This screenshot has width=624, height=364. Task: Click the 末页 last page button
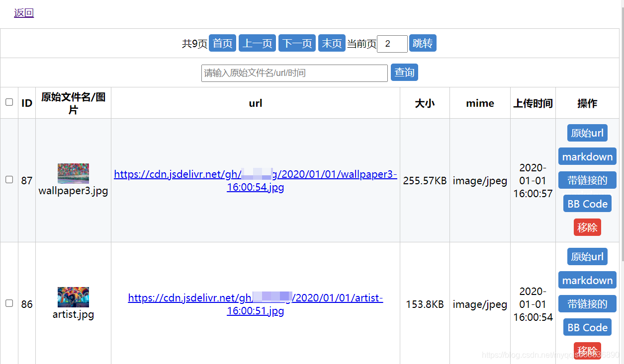point(332,43)
